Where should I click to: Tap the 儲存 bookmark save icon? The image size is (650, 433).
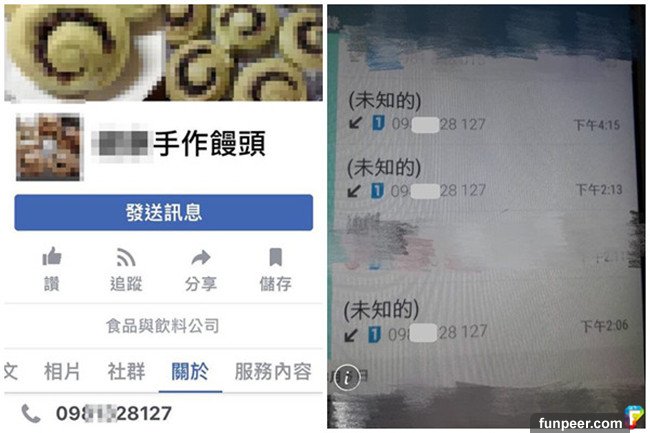tap(276, 257)
